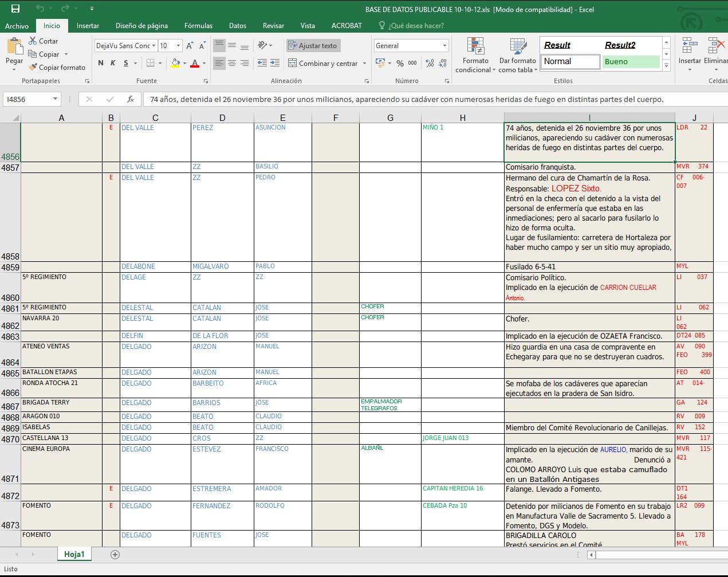This screenshot has width=728, height=577.
Task: Click Combinar y centrar button
Action: [323, 63]
